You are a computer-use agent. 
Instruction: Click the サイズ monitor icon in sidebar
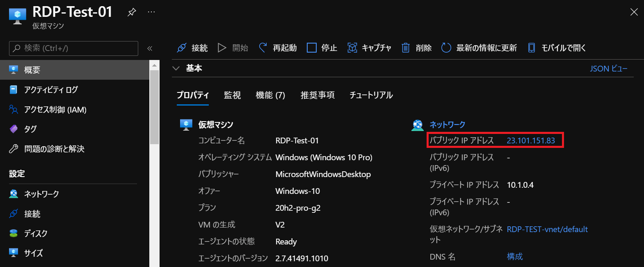click(x=14, y=253)
